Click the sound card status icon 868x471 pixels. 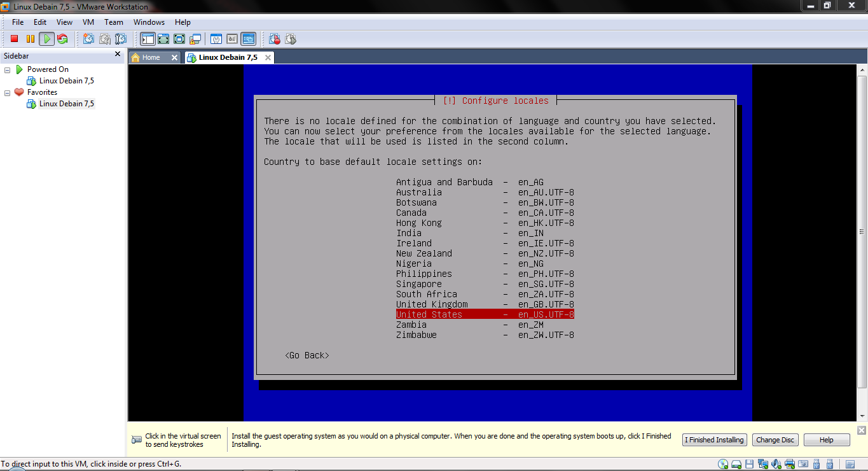coord(776,464)
